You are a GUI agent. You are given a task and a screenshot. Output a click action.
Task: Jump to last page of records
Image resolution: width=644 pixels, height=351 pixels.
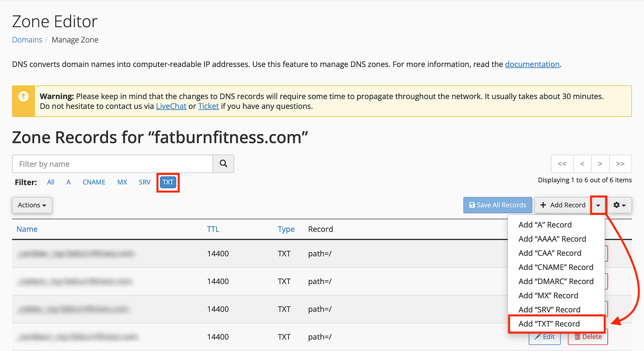(x=620, y=164)
